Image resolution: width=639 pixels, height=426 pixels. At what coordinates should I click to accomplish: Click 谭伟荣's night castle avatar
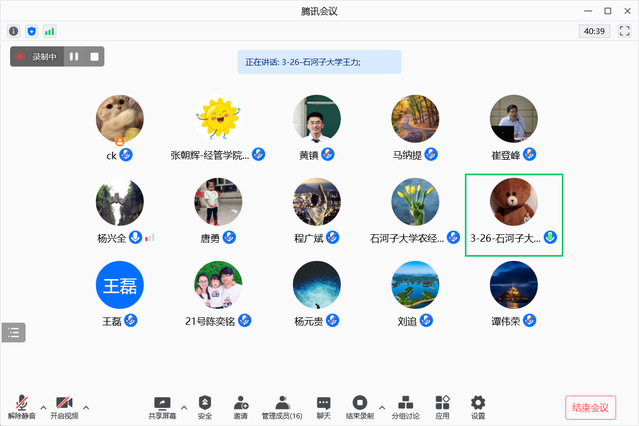tap(514, 285)
